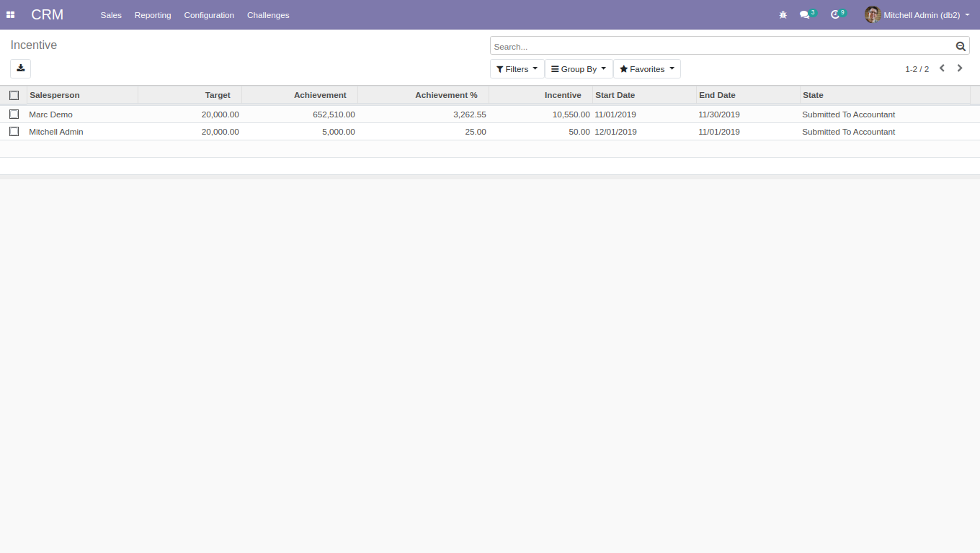The width and height of the screenshot is (980, 553).
Task: Open the conversations chat icon
Action: tap(805, 15)
